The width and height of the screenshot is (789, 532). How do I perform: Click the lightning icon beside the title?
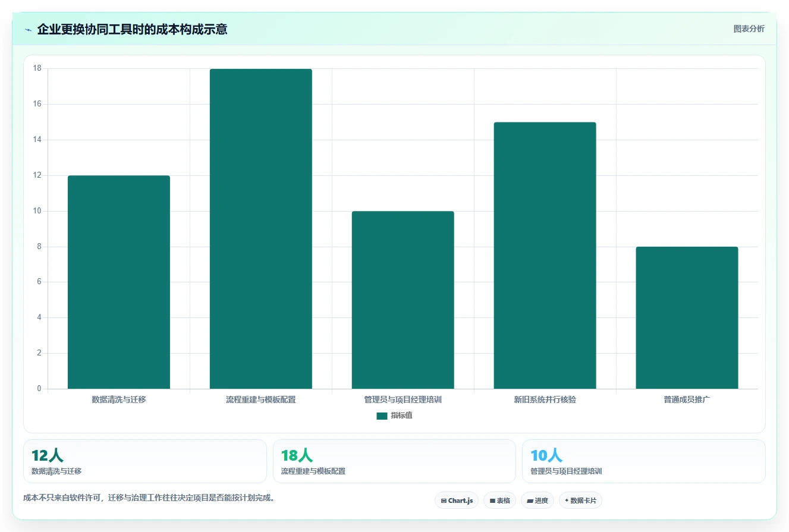click(x=28, y=30)
